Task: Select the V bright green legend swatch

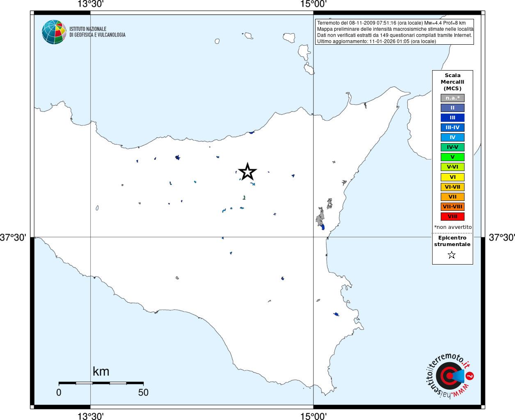Action: [x=453, y=157]
